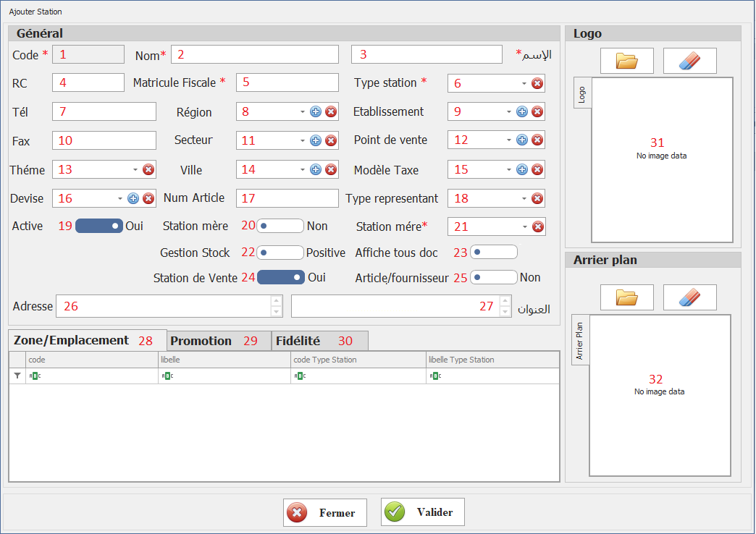Turn off Station de Vente switch
Viewport: 756px width, 534px height.
[x=281, y=277]
